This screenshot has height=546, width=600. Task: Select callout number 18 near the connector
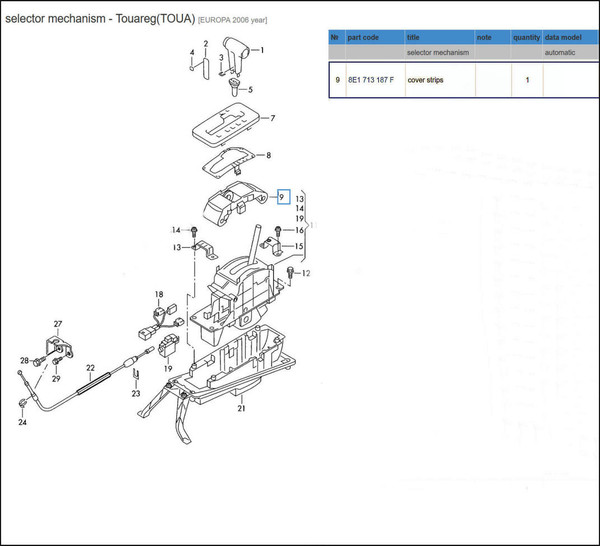tap(158, 294)
